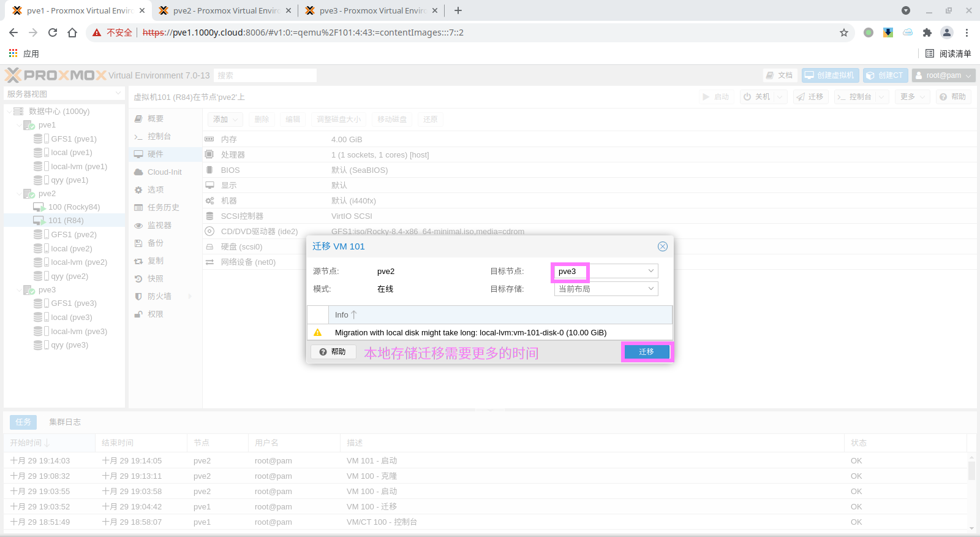Click the warning icon beside migration message

click(317, 332)
